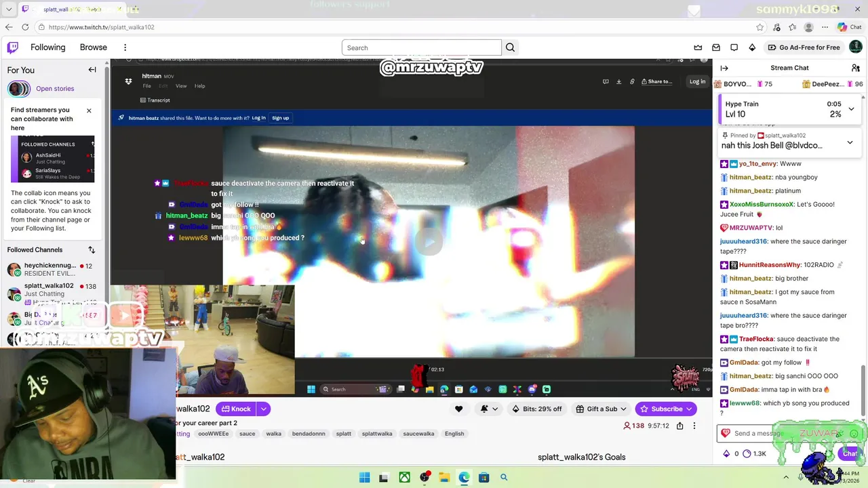Open the Twitch home logo
Screen dimensions: 868x488
pos(13,47)
